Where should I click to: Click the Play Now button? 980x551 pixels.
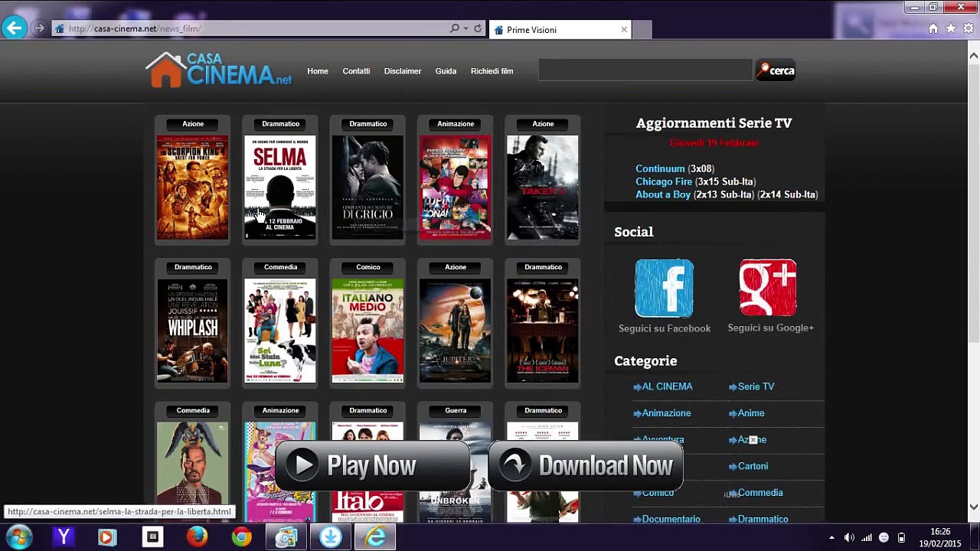373,465
